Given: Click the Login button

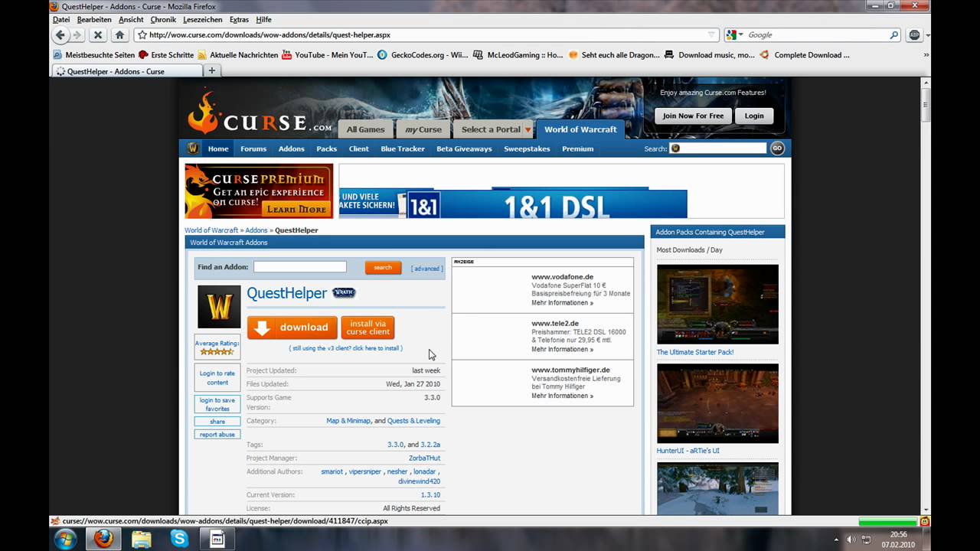Looking at the screenshot, I should 754,116.
